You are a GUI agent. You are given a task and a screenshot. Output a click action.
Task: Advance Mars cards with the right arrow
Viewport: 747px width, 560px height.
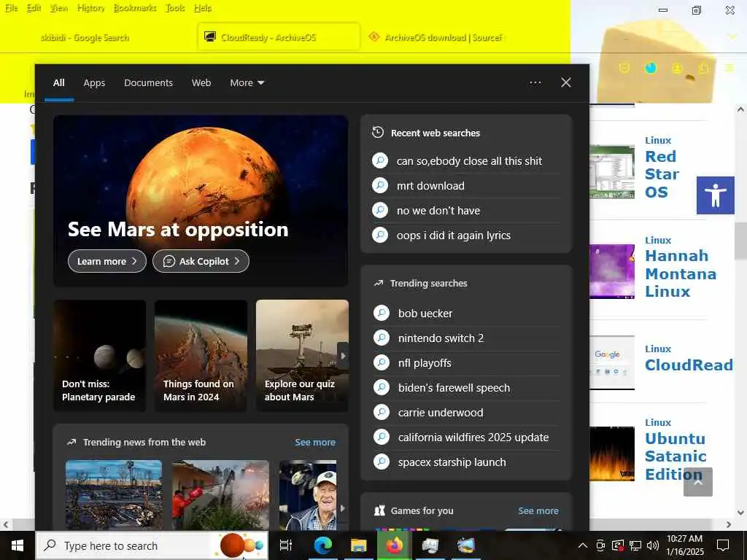coord(343,356)
